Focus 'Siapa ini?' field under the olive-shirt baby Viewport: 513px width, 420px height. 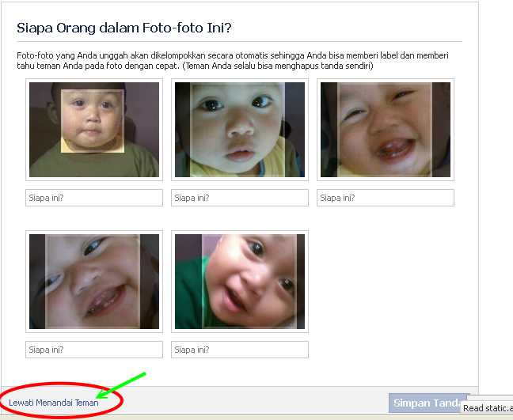[x=94, y=198]
